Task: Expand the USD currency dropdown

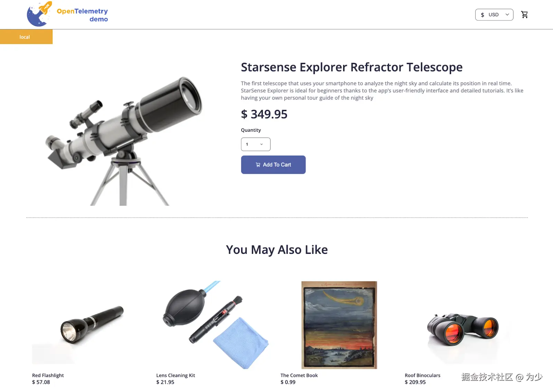Action: pyautogui.click(x=494, y=15)
